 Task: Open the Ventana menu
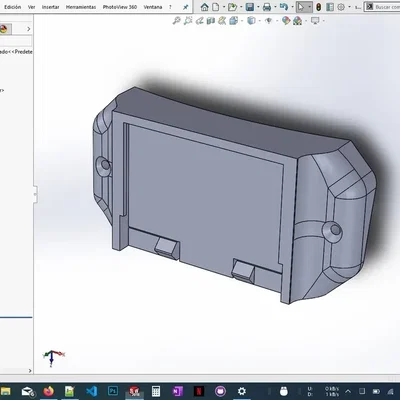[x=153, y=7]
